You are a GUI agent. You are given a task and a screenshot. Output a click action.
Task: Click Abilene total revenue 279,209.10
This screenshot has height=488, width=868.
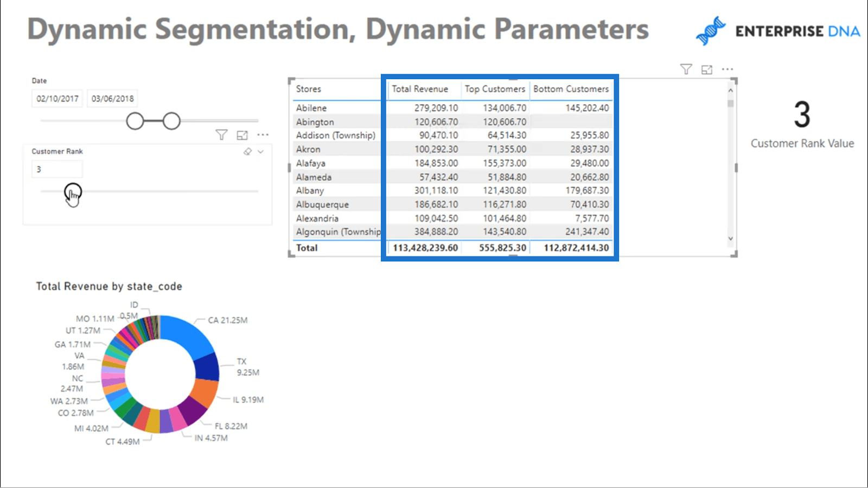436,108
